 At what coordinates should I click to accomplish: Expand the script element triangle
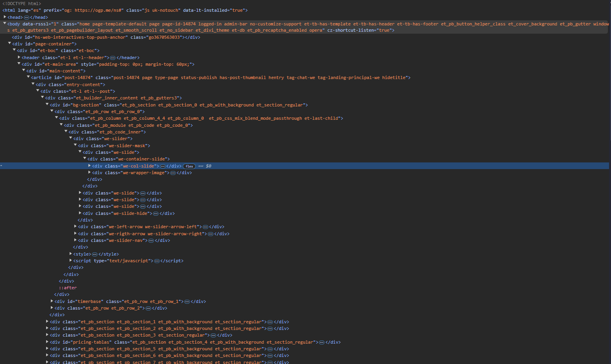coord(71,260)
